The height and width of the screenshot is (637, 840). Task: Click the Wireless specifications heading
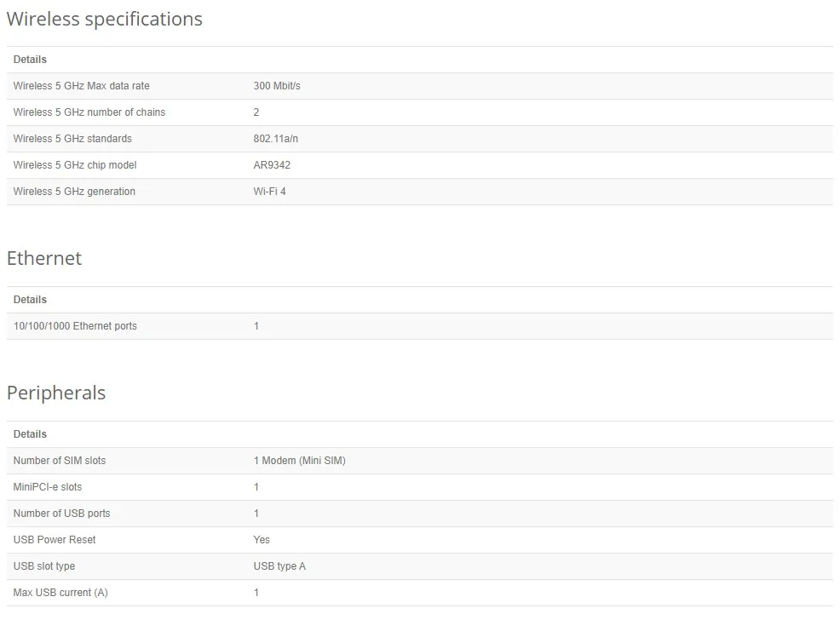point(105,19)
